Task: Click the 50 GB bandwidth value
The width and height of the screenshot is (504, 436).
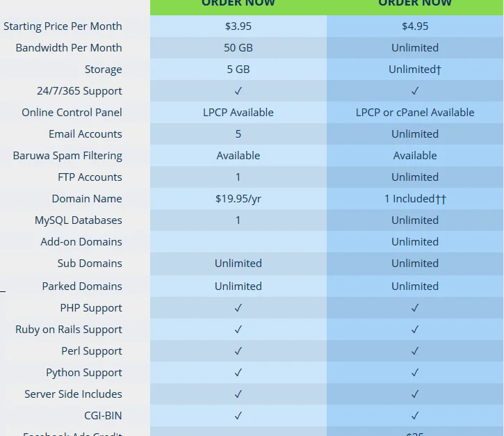Action: tap(238, 48)
